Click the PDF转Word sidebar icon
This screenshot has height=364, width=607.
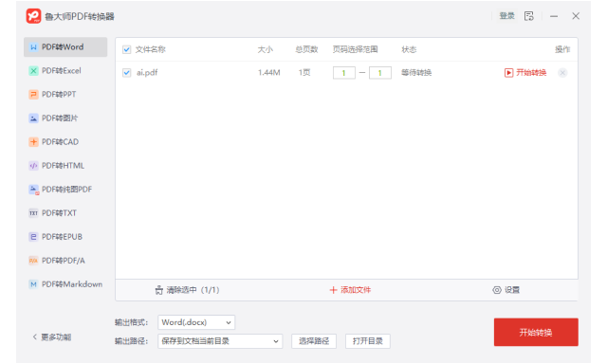click(34, 47)
